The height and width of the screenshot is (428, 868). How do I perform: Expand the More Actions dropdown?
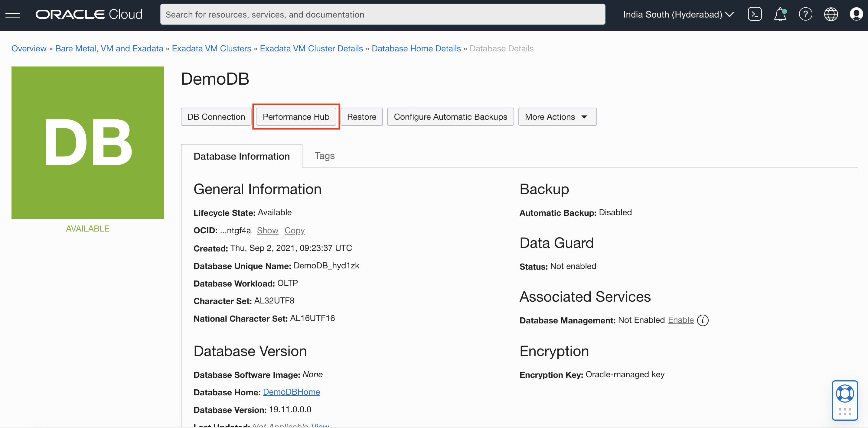click(x=557, y=116)
